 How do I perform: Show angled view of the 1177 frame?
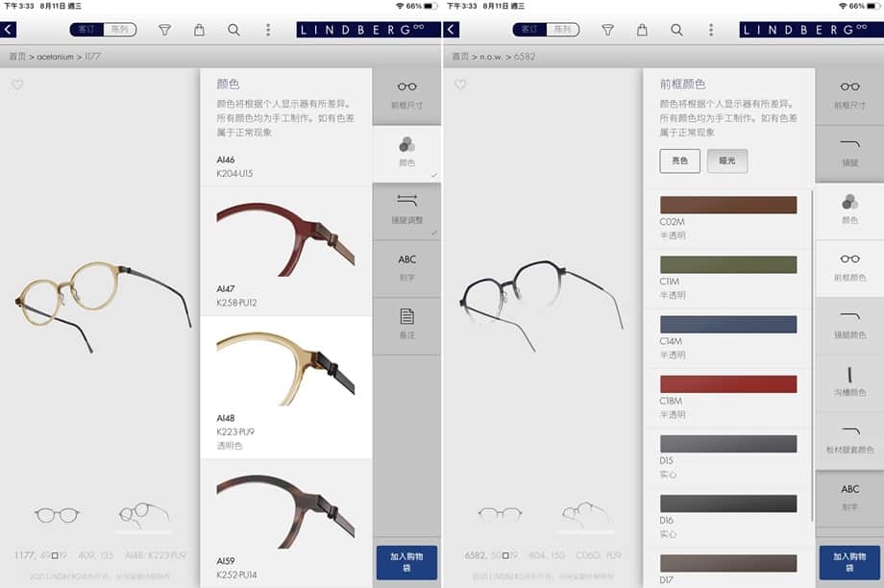click(144, 515)
